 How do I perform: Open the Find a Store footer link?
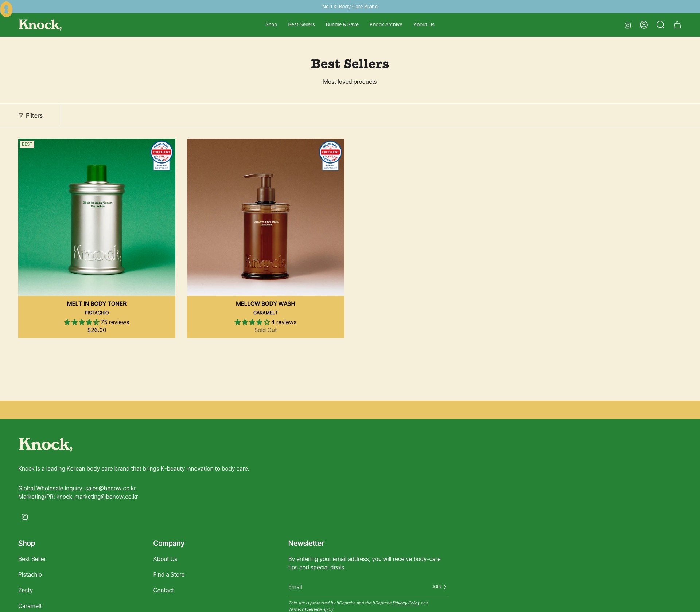169,574
